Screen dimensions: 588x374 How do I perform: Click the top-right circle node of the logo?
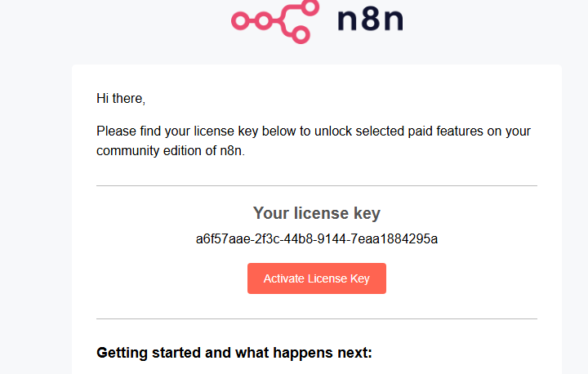pyautogui.click(x=310, y=7)
